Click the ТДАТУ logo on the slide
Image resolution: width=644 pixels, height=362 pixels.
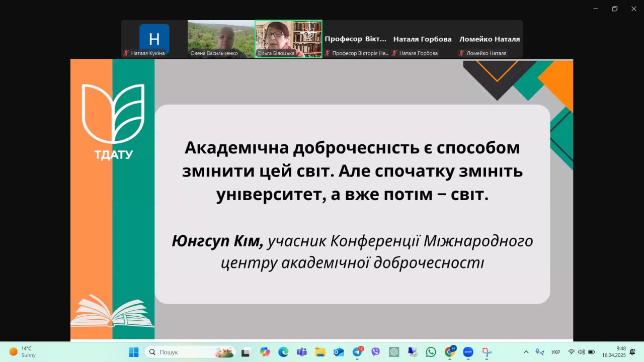pos(113,122)
